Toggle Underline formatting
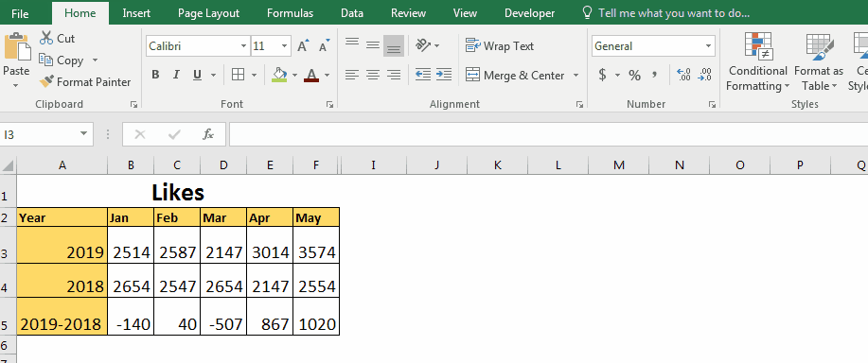The width and height of the screenshot is (868, 363). 197,75
